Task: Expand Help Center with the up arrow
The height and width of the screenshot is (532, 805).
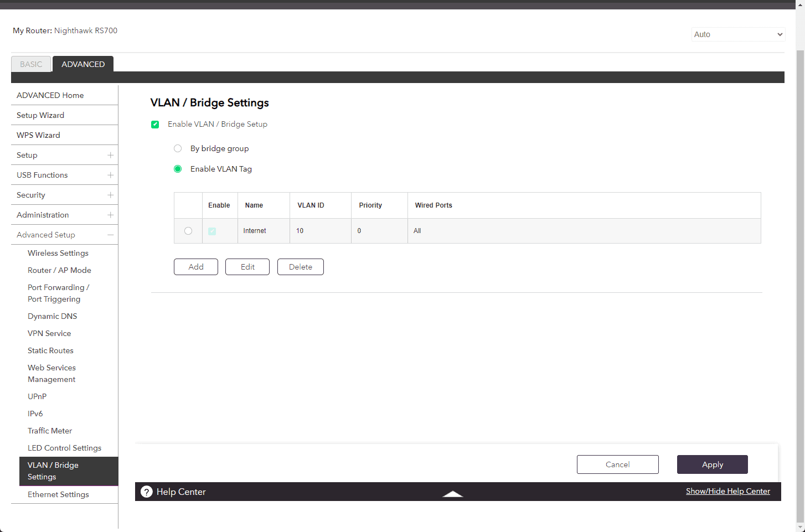Action: [x=452, y=494]
